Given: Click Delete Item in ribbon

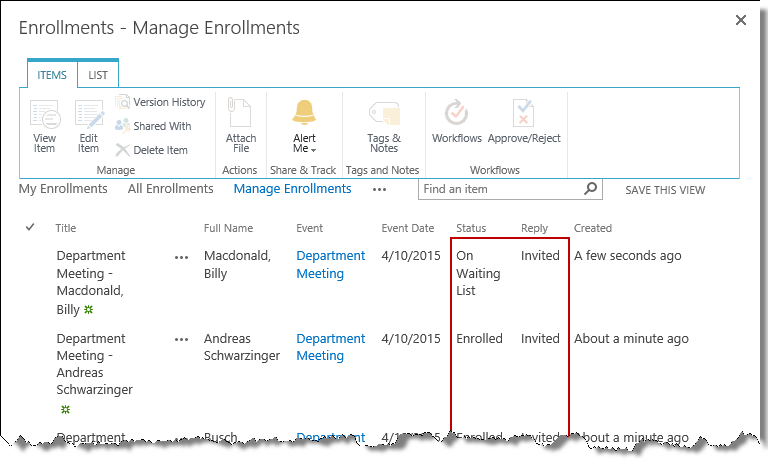Looking at the screenshot, I should 152,150.
